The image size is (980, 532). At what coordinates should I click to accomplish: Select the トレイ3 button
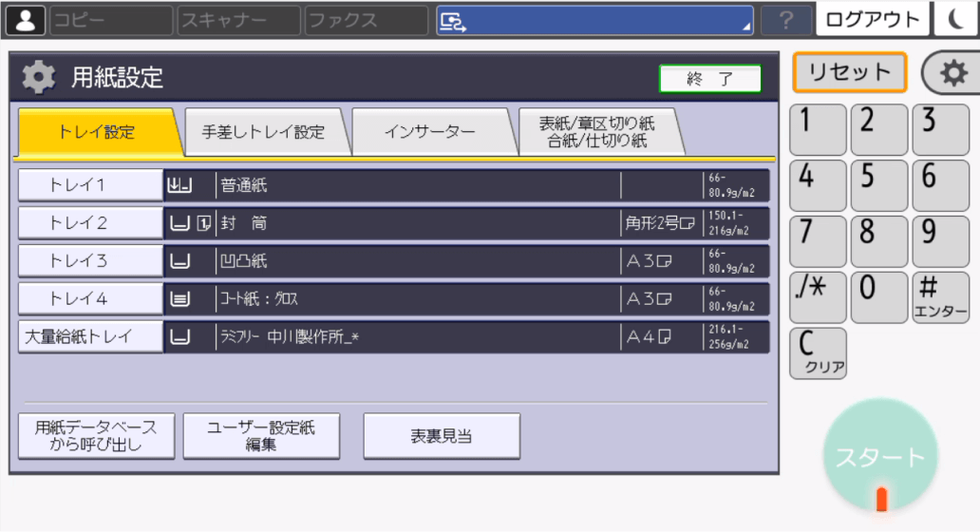(90, 261)
